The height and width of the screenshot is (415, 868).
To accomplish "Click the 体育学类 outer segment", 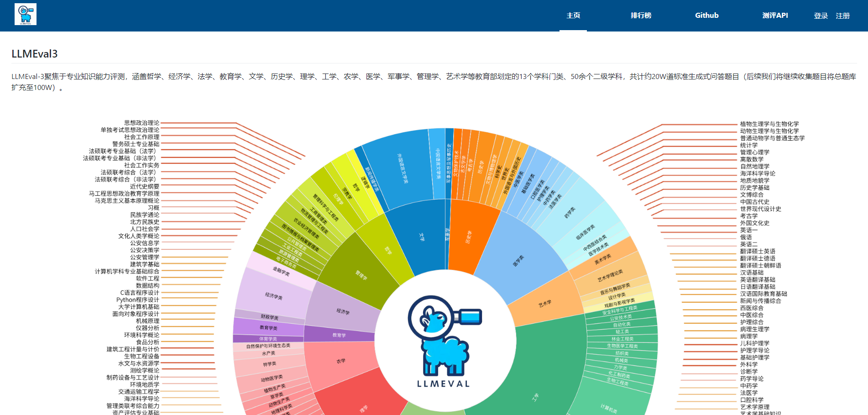I will pos(268,339).
